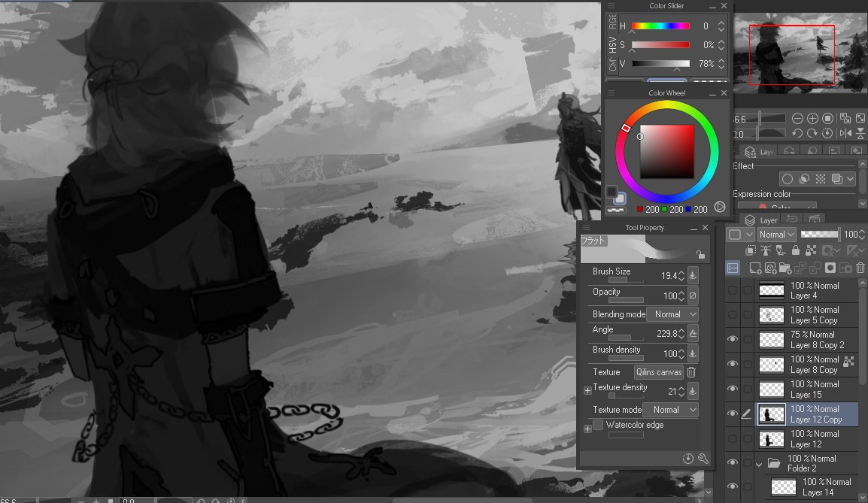Create New Raster Layer
Image resolution: width=868 pixels, height=503 pixels.
click(755, 268)
